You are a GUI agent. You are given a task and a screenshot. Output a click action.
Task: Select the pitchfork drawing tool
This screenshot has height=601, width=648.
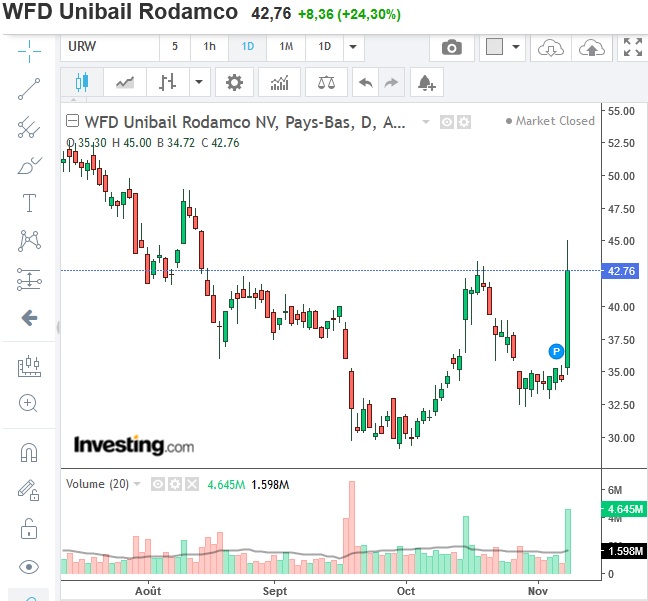[29, 127]
